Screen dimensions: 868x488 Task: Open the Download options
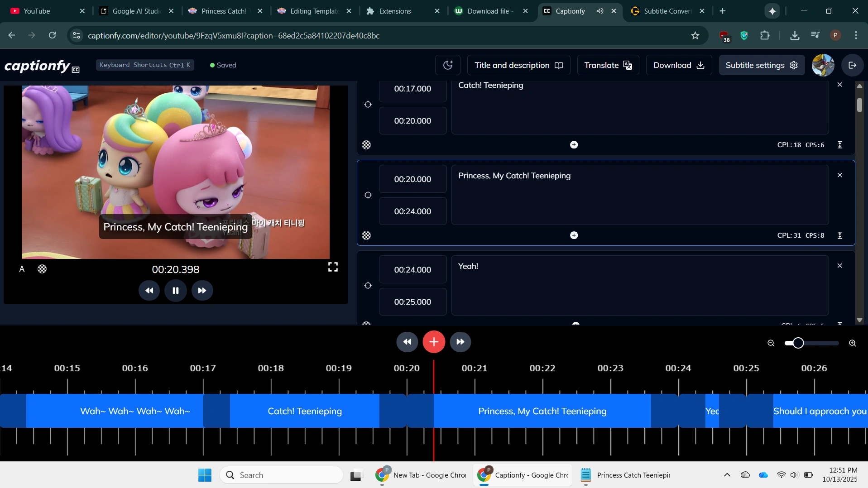[678, 65]
